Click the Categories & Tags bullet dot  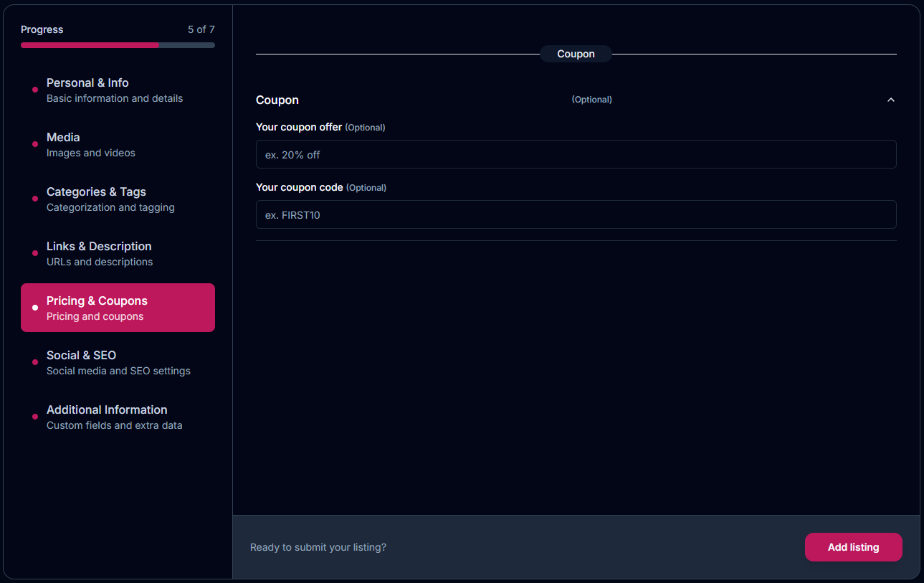click(35, 199)
